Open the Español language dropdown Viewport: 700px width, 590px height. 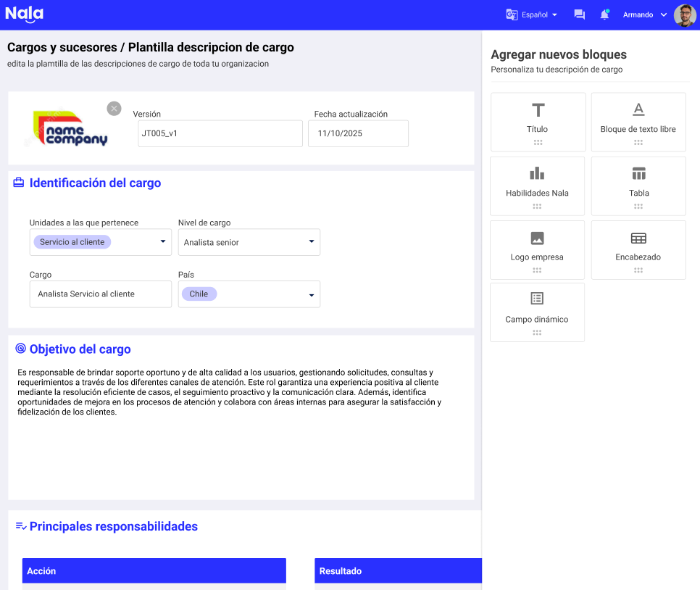click(x=532, y=14)
